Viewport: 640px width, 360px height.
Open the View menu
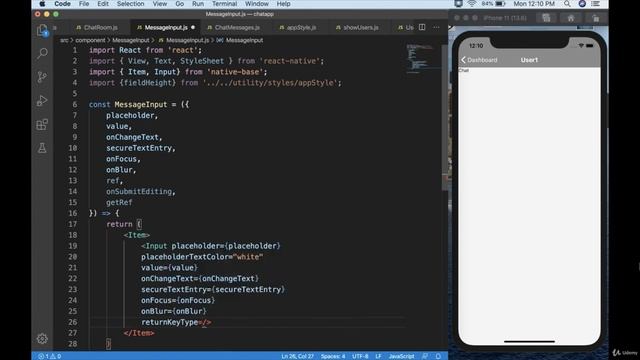(x=160, y=4)
